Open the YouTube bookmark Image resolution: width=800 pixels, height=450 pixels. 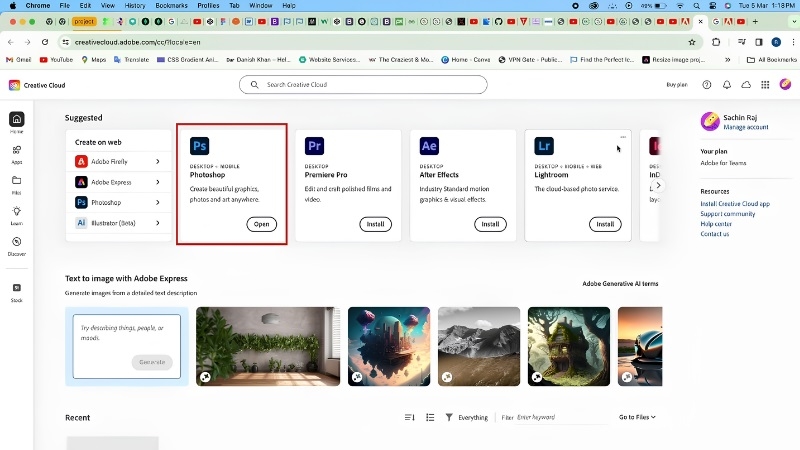[x=57, y=60]
